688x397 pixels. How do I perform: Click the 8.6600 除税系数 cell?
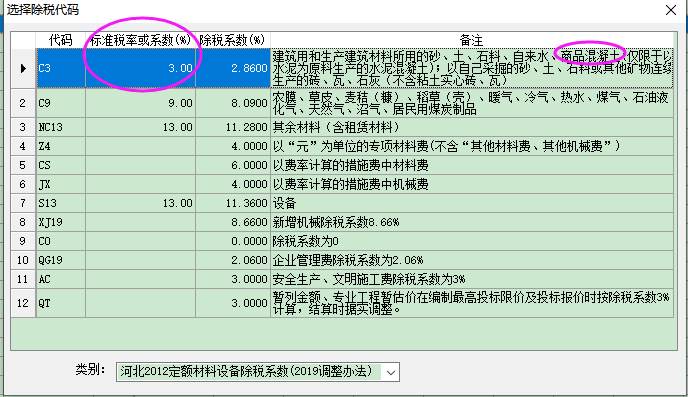tap(233, 222)
